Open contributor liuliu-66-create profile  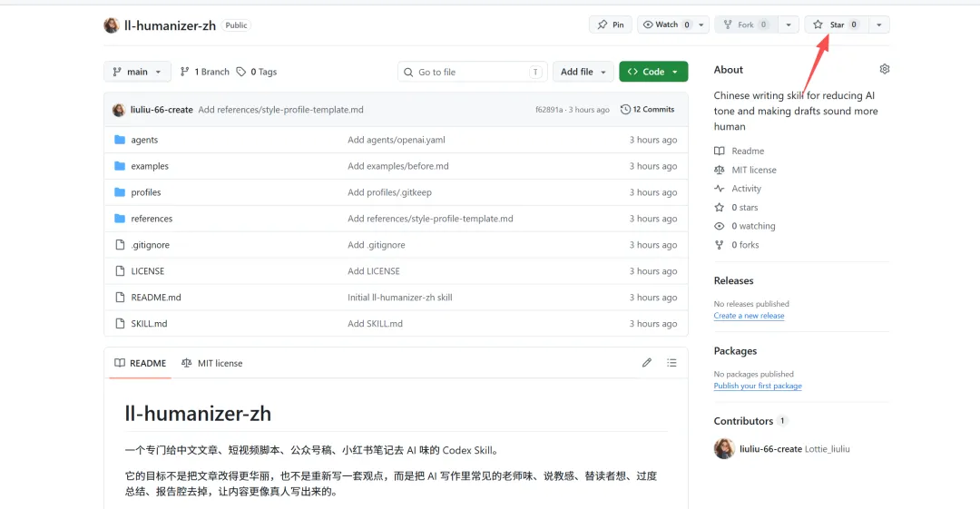point(770,449)
